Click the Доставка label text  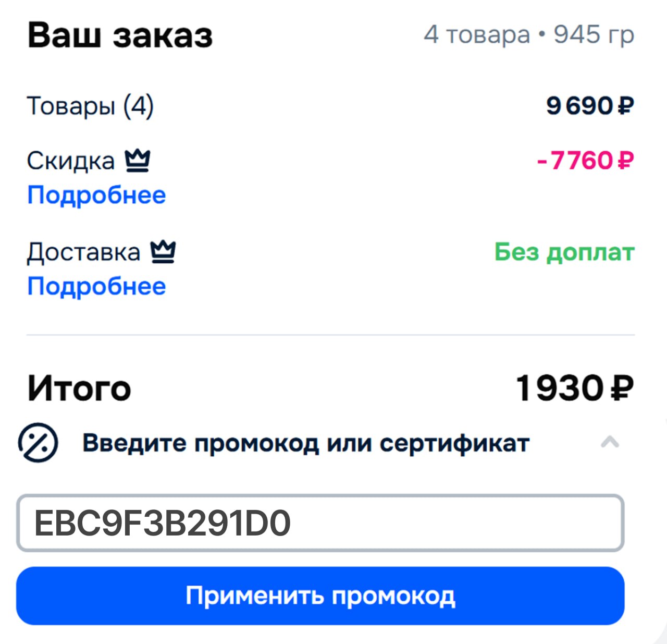point(84,252)
